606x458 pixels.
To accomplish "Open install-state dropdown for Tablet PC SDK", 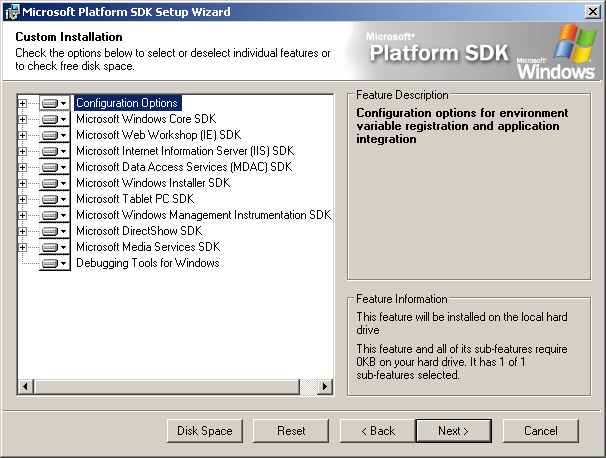I will [x=54, y=199].
